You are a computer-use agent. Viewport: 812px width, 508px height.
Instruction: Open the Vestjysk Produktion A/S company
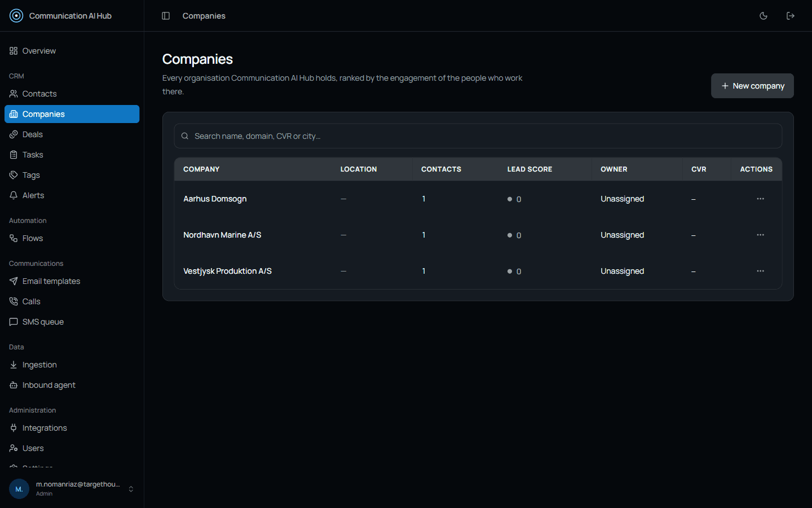(x=227, y=271)
